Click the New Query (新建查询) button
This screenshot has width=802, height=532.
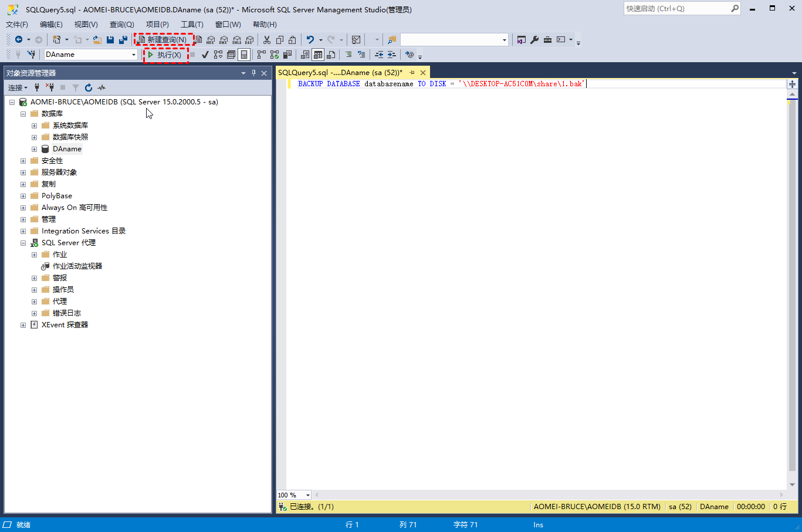click(163, 40)
